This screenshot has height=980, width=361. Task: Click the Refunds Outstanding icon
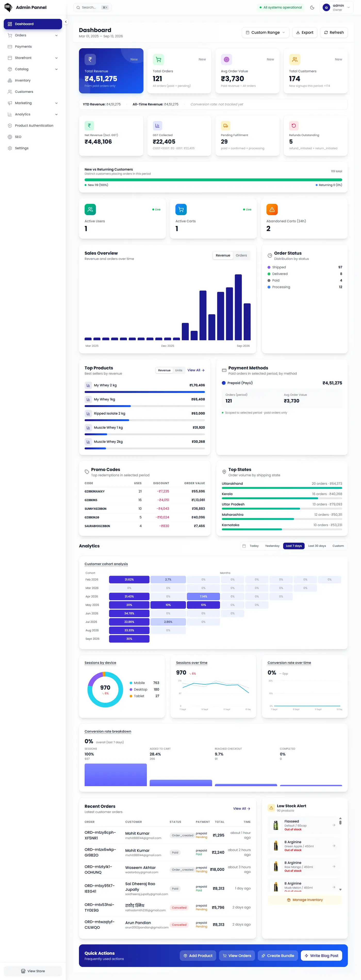tap(294, 126)
